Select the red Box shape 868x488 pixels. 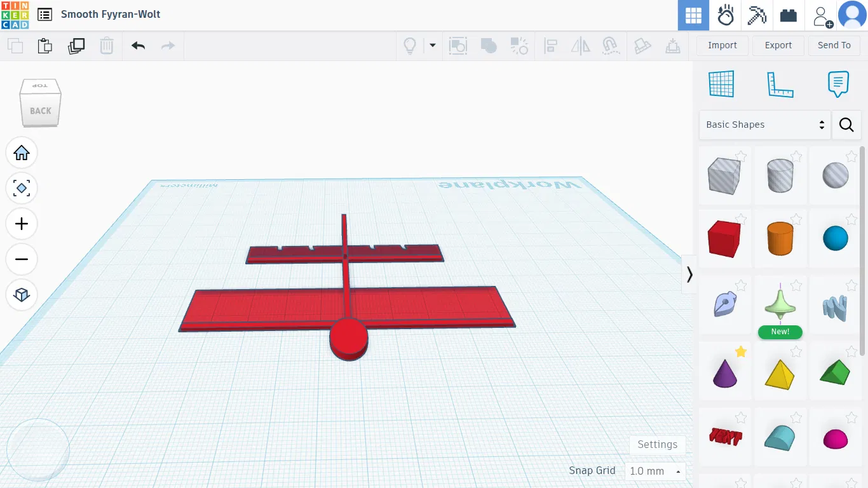click(724, 240)
